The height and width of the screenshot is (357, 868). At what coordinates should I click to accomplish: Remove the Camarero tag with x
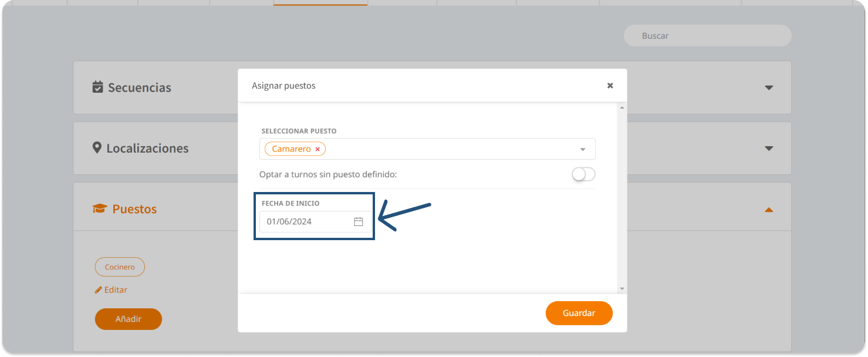318,149
